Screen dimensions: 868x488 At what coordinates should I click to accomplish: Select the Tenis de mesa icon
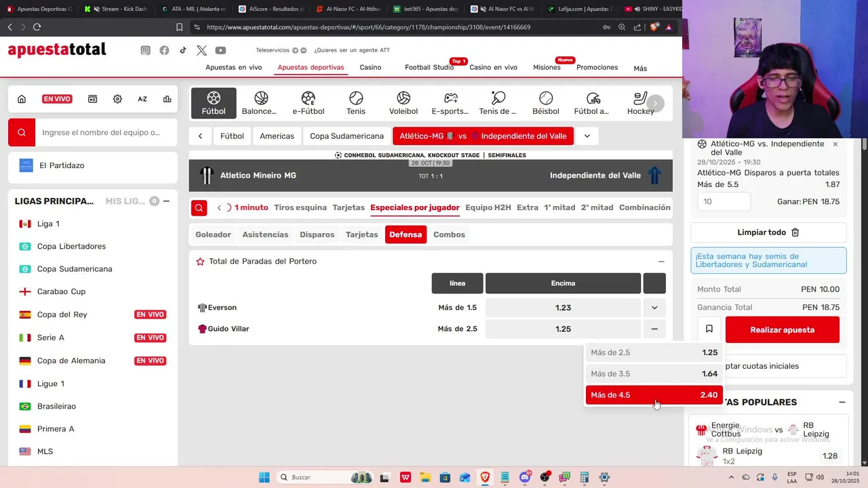498,103
